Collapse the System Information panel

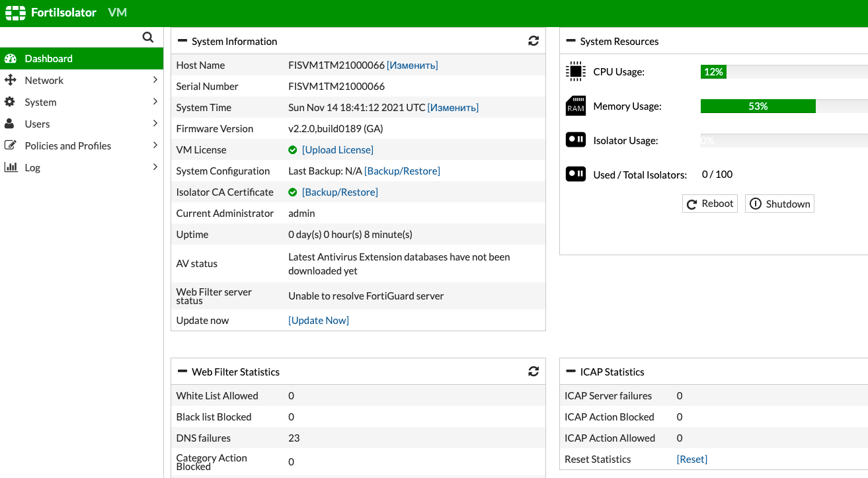[182, 41]
